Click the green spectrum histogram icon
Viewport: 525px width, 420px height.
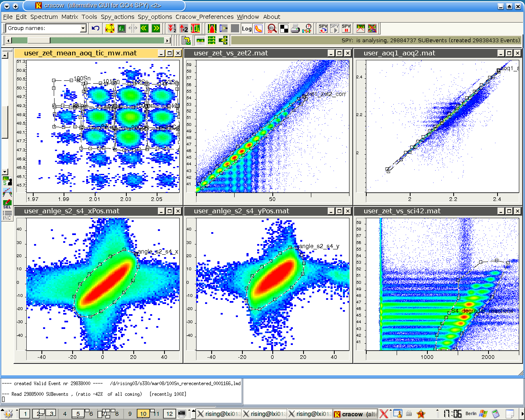click(121, 28)
